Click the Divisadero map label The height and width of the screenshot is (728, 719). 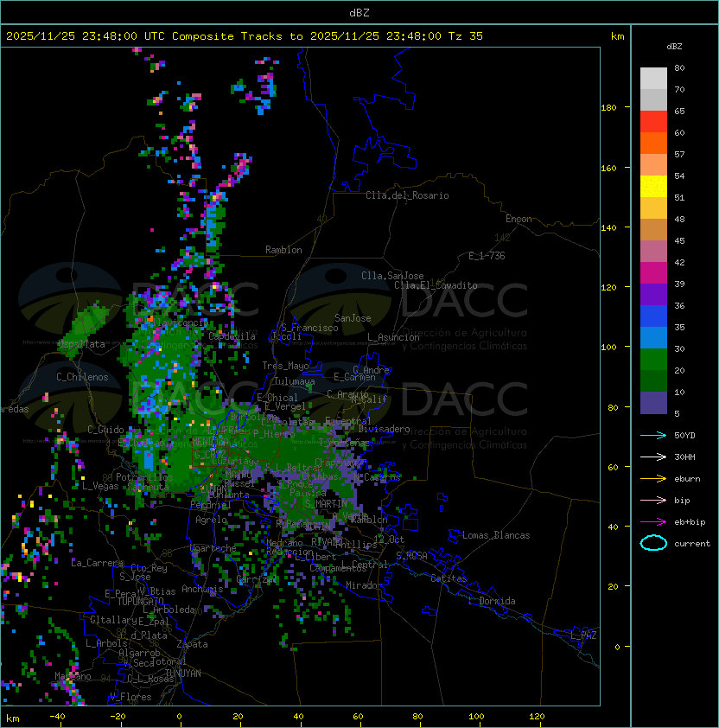click(x=384, y=429)
